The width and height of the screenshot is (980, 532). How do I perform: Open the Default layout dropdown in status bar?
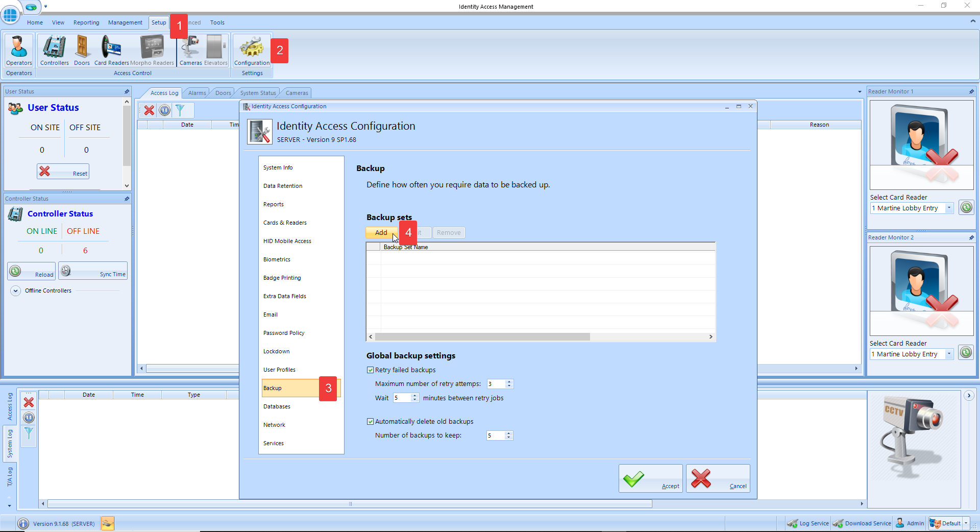[x=966, y=523]
